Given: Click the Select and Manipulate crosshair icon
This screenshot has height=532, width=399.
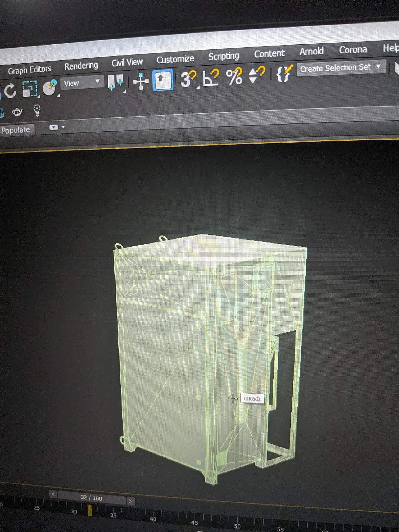Looking at the screenshot, I should point(141,82).
